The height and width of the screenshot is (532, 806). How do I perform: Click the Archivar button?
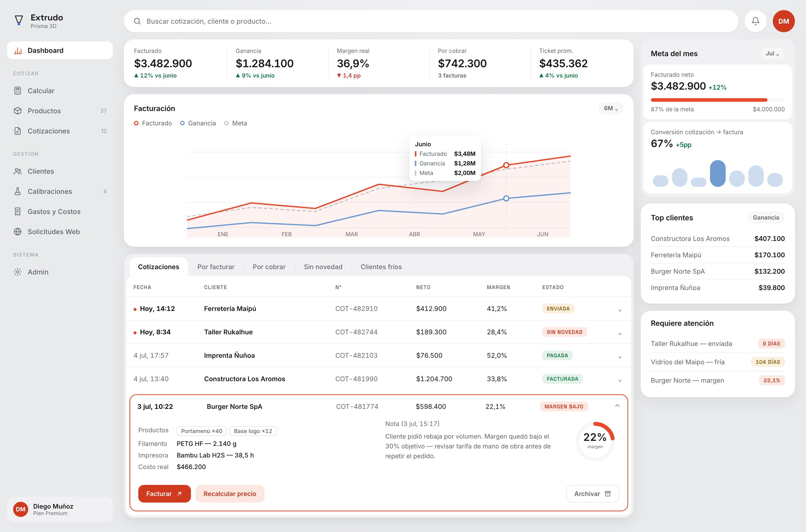pos(593,494)
